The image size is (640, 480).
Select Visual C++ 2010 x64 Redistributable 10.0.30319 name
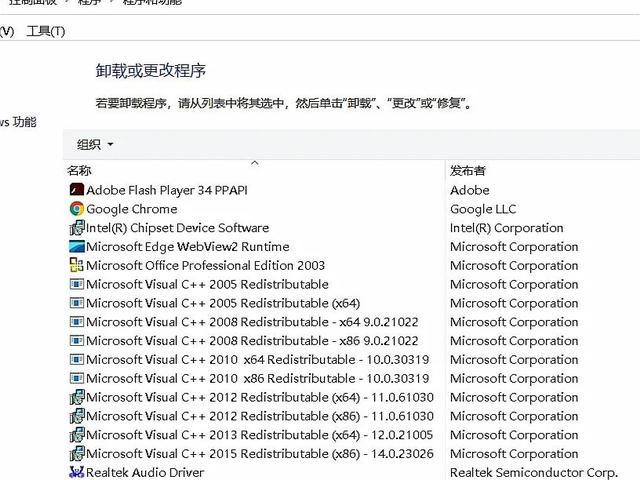click(x=258, y=359)
